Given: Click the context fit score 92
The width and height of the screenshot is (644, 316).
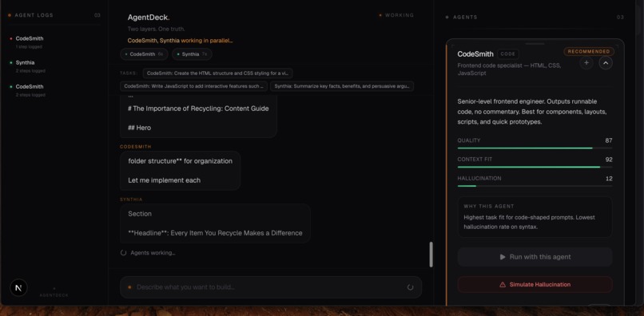Looking at the screenshot, I should click(608, 160).
